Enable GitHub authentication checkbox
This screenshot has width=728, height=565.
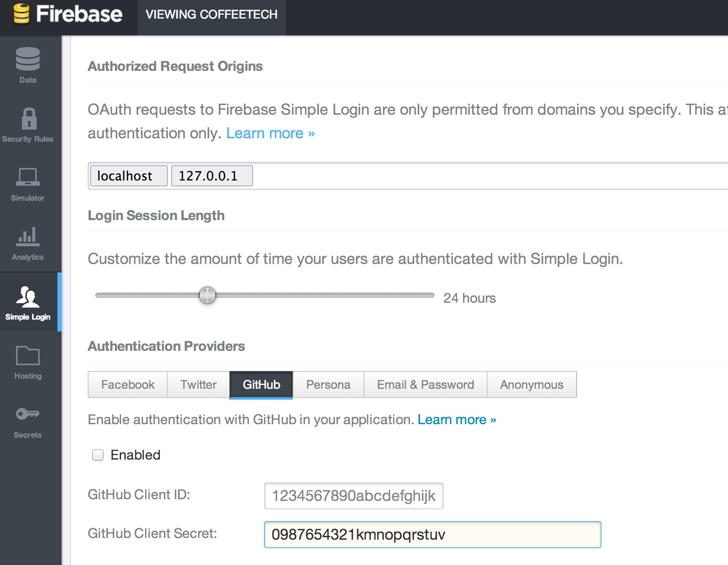[x=98, y=455]
